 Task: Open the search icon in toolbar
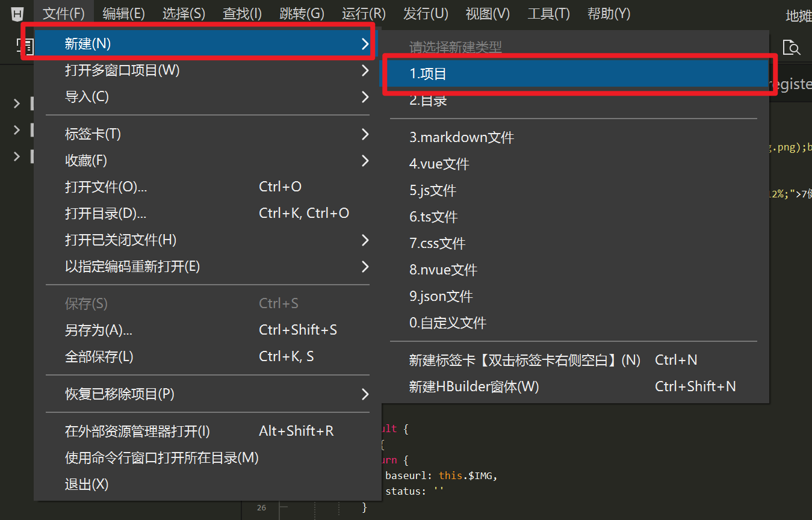click(x=791, y=47)
